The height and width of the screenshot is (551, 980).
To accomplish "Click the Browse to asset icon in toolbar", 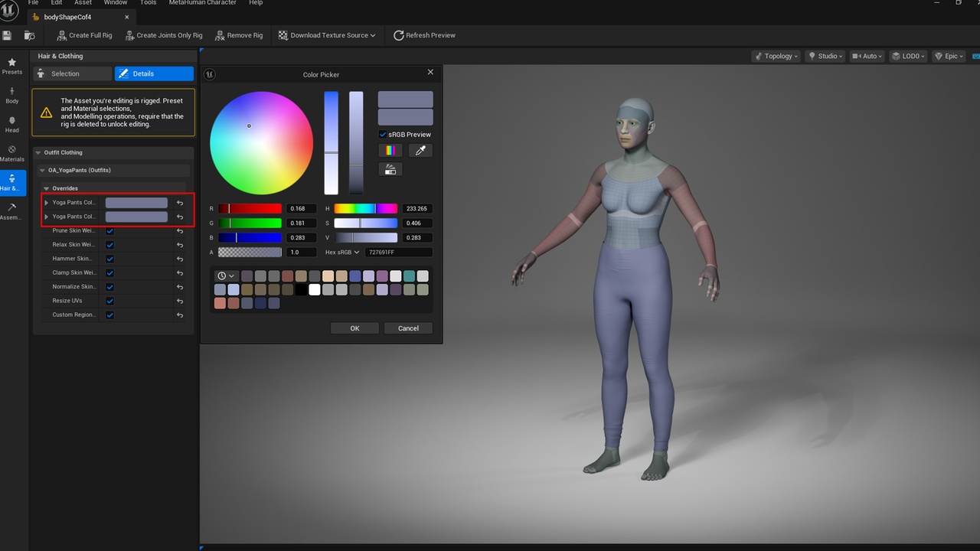I will (x=29, y=35).
